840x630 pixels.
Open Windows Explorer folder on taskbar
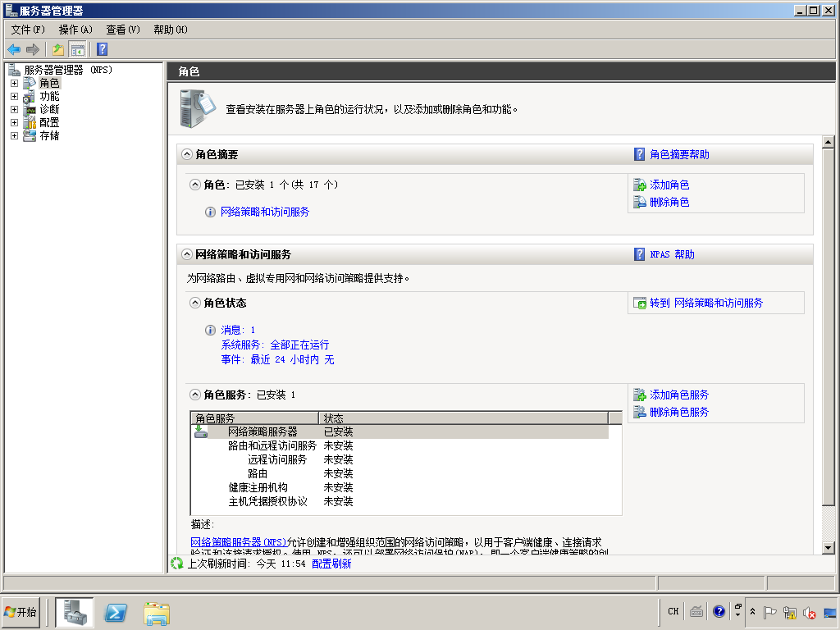157,613
